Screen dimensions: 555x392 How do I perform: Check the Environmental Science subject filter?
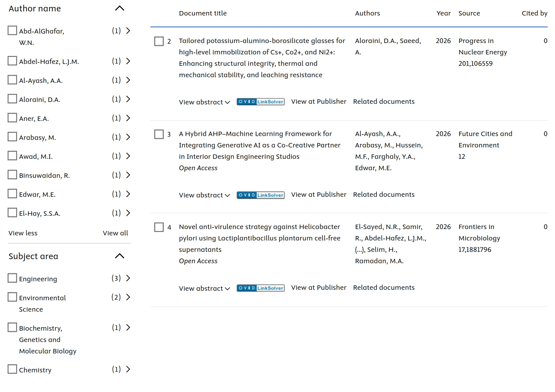click(x=12, y=297)
